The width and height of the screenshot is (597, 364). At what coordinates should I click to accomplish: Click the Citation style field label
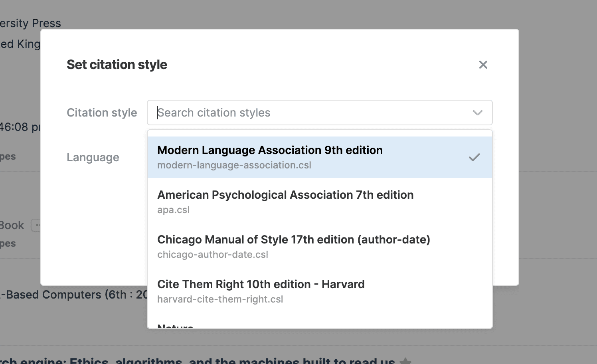(x=102, y=113)
